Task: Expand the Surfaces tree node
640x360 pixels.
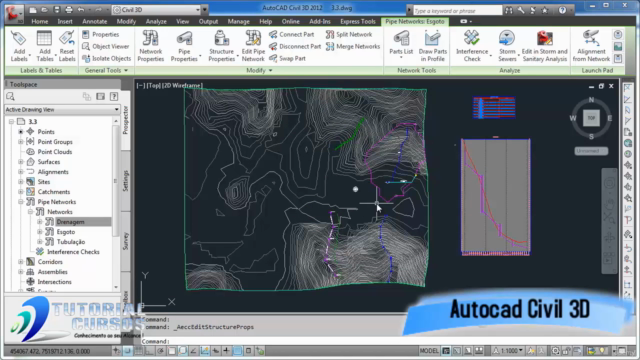Action: 21,162
